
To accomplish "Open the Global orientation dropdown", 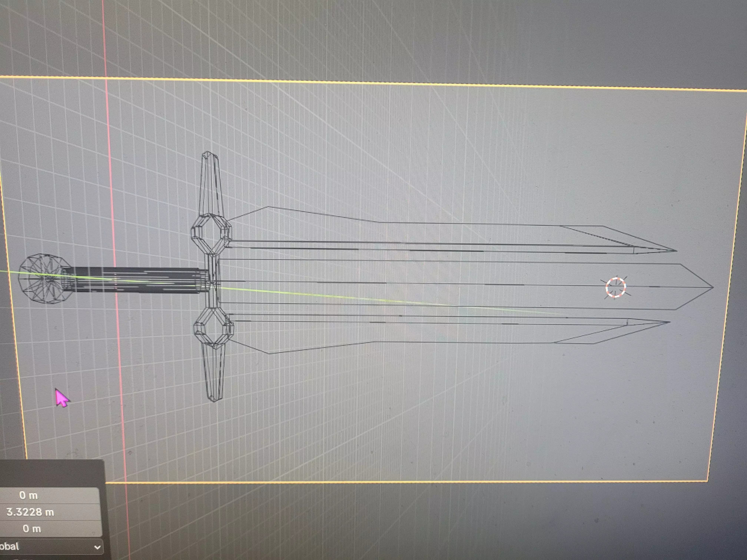I will [51, 546].
